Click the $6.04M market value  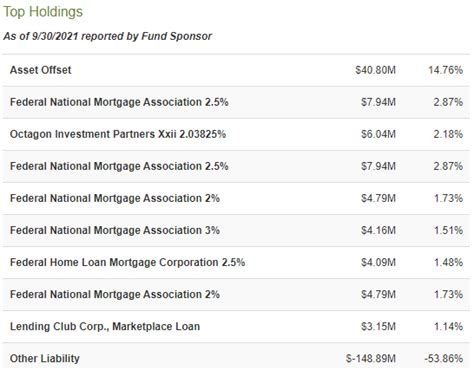coord(378,134)
